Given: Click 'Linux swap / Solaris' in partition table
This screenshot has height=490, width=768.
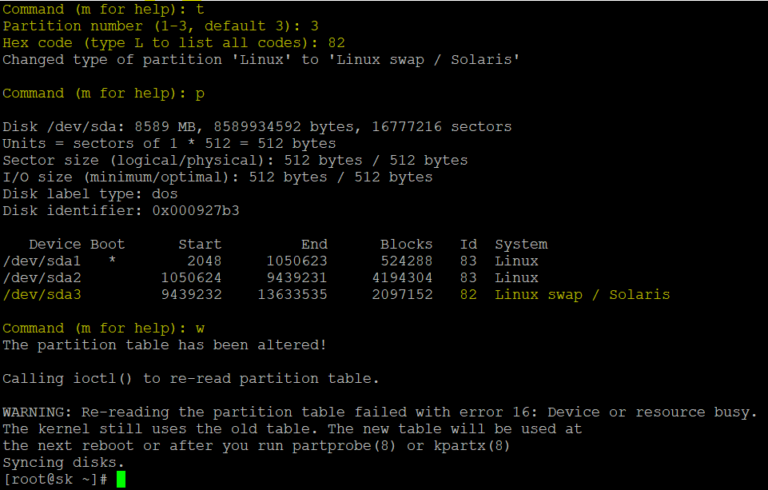Looking at the screenshot, I should (582, 294).
